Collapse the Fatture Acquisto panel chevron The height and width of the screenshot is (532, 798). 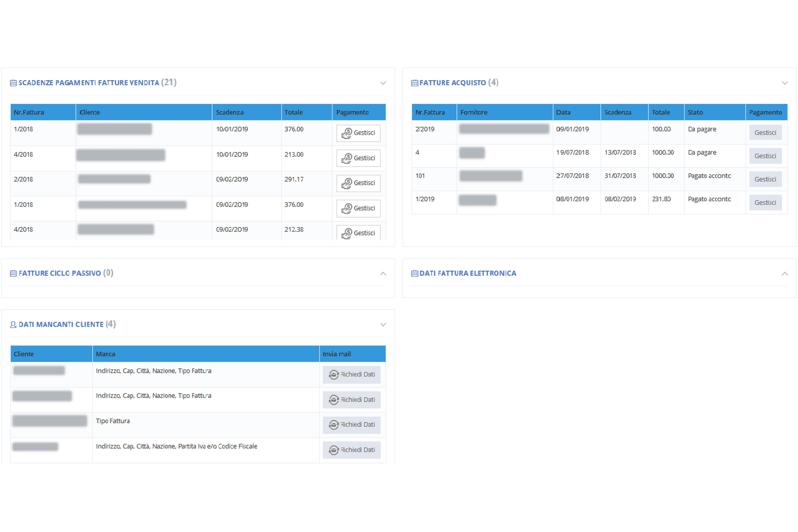coord(784,83)
